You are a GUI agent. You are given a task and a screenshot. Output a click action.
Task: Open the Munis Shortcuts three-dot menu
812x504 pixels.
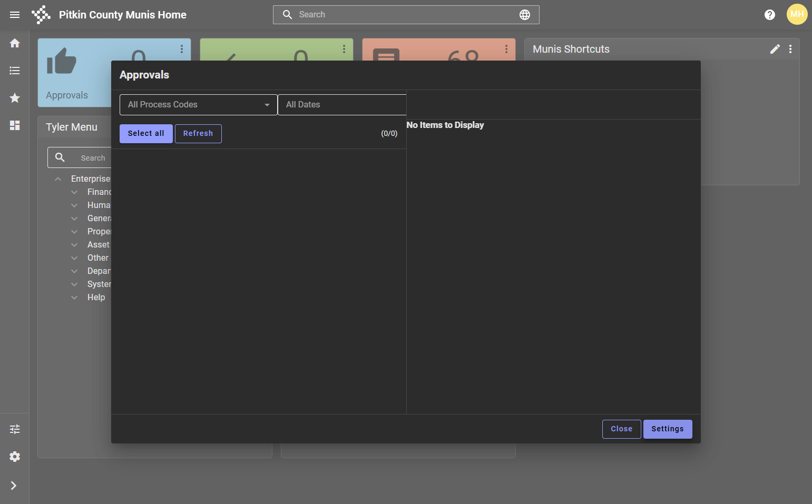(x=790, y=49)
